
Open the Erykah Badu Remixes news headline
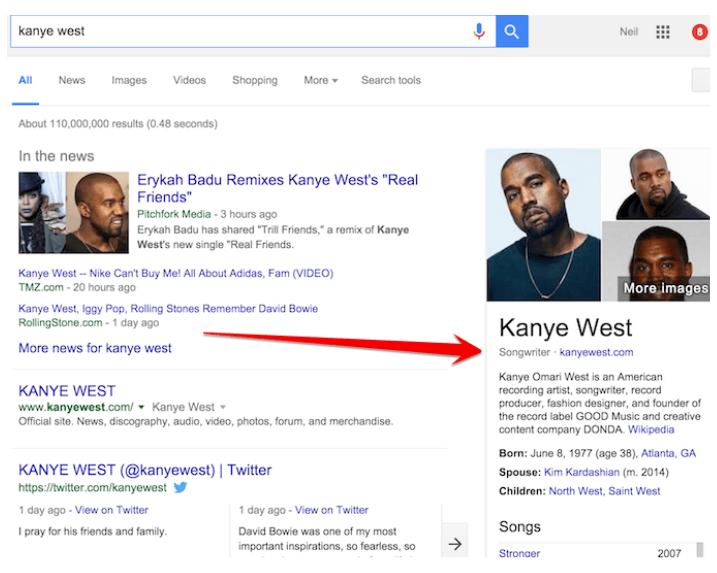[278, 188]
